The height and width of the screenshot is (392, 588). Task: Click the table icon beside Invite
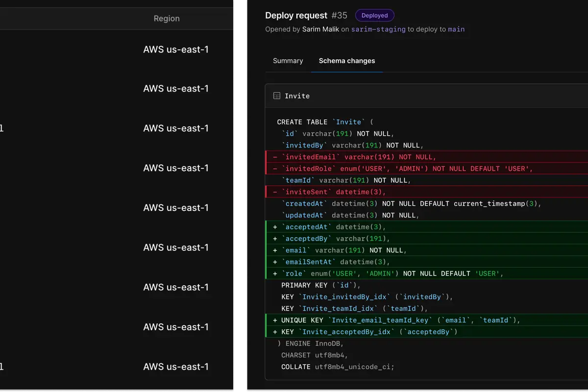[x=277, y=96]
